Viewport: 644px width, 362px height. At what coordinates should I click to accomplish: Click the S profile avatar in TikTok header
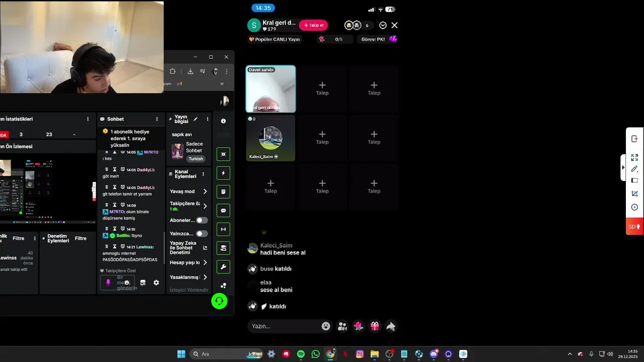tap(254, 25)
